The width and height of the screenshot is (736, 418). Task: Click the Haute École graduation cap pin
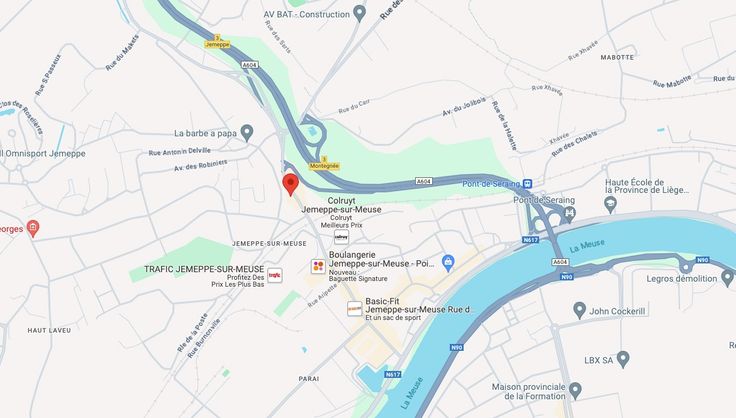(610, 204)
